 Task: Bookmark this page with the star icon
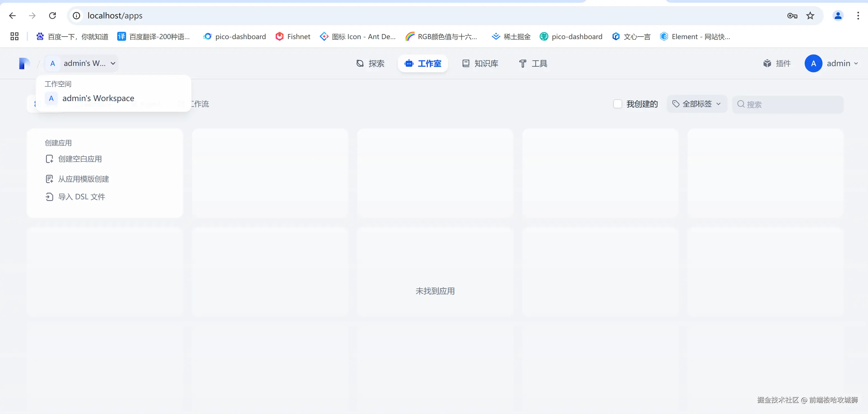[x=810, y=16]
